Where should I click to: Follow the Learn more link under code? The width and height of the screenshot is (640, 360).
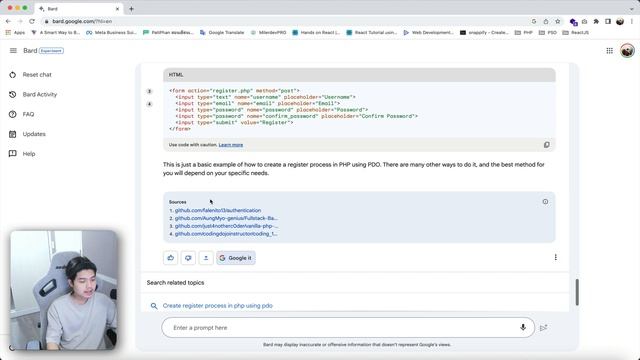point(231,145)
